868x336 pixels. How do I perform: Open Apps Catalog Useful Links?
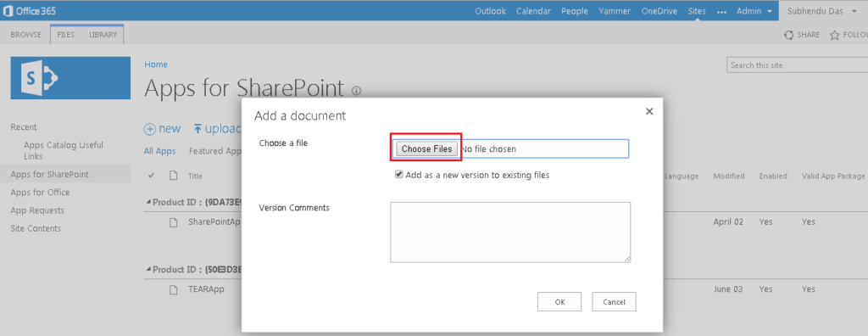click(64, 150)
